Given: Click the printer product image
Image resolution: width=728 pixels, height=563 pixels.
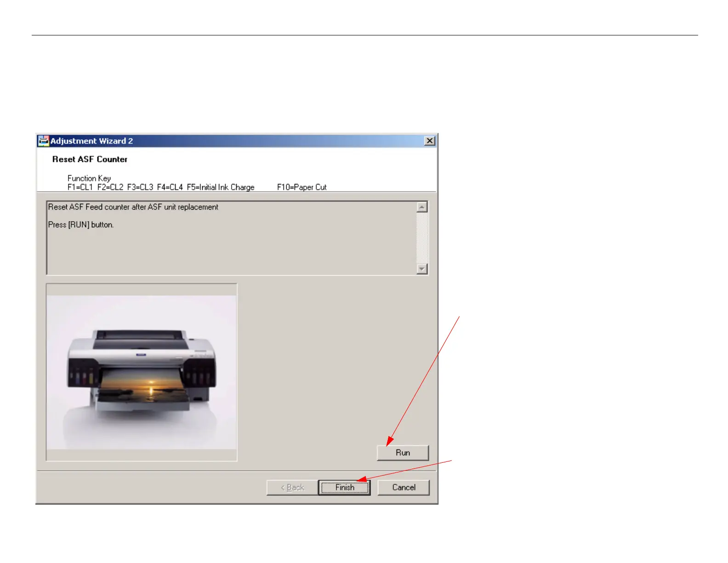Looking at the screenshot, I should [142, 372].
